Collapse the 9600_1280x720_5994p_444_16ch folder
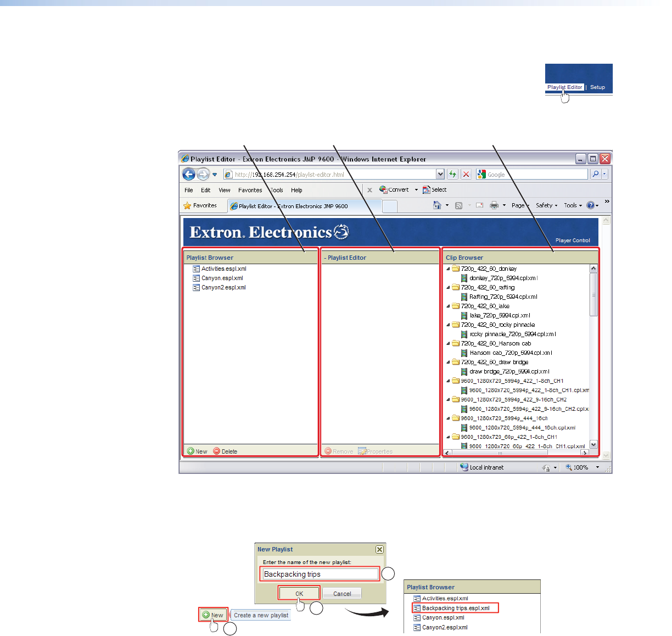 448,418
